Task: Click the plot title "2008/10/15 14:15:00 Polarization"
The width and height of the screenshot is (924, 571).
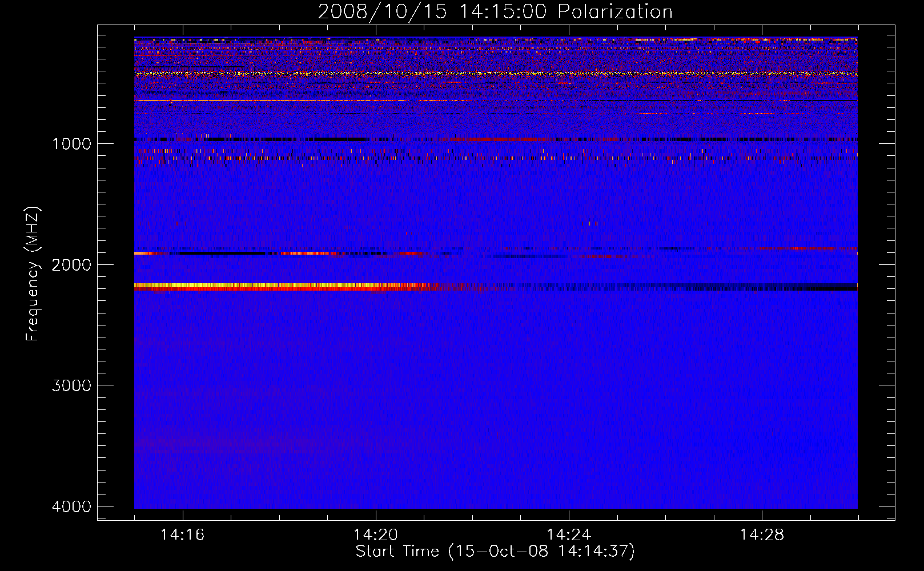Action: click(495, 11)
